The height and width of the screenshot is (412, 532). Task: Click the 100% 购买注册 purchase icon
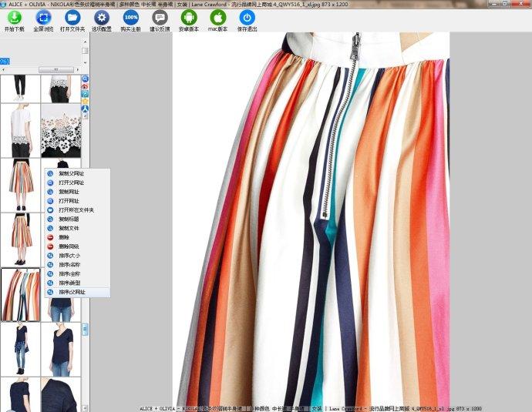(x=130, y=21)
